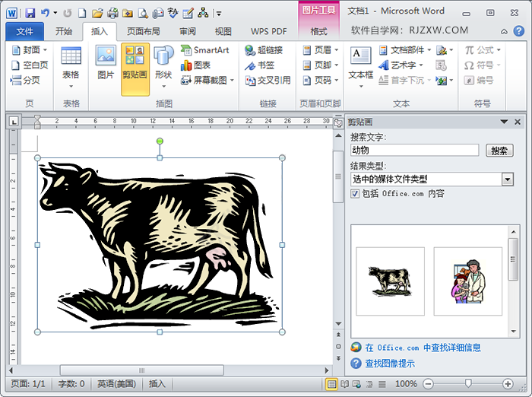Switch to the Page Layout tab
Viewport: 532px width, 397px height.
144,32
